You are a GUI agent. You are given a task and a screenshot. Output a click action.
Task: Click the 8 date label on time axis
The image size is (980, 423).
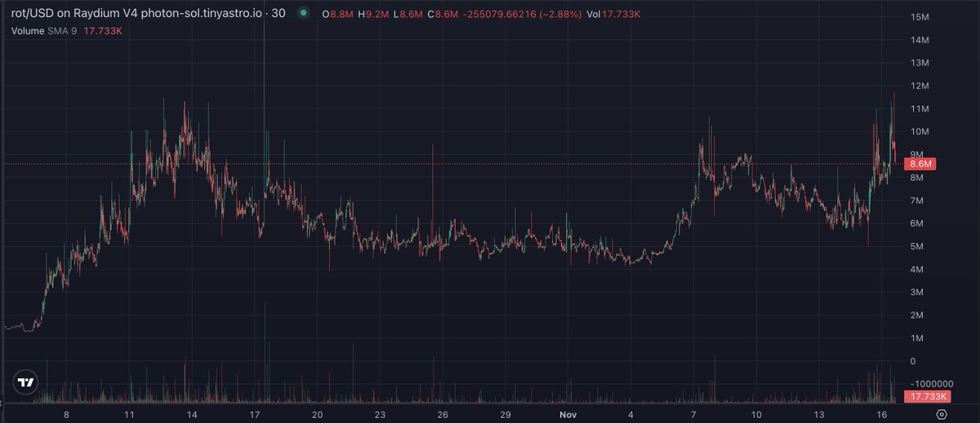[x=66, y=415]
